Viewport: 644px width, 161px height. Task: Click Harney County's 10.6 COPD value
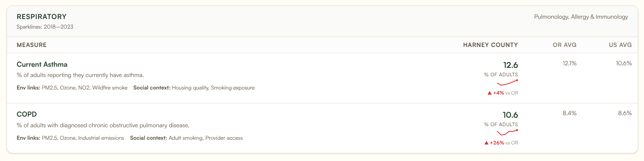(511, 115)
